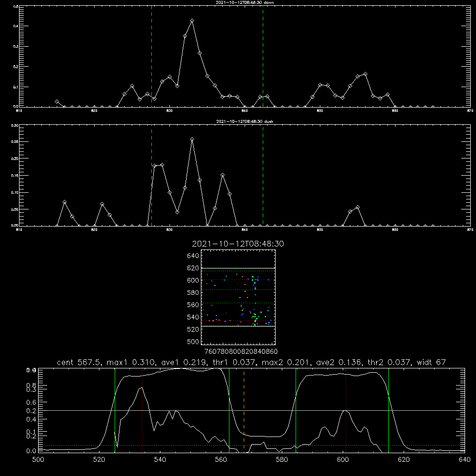Click the isolated dawn diamond marker near 815

[x=57, y=102]
